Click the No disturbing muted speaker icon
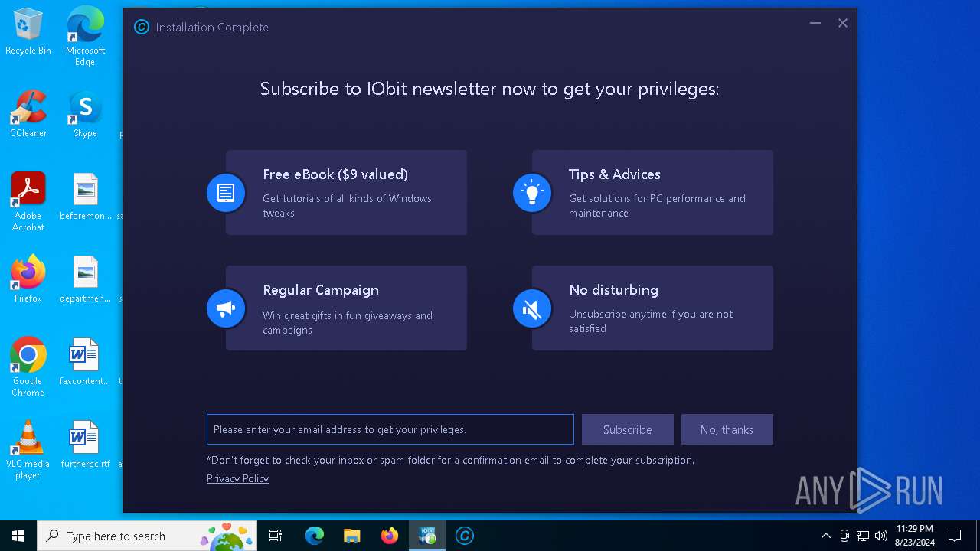The image size is (980, 551). pyautogui.click(x=532, y=308)
